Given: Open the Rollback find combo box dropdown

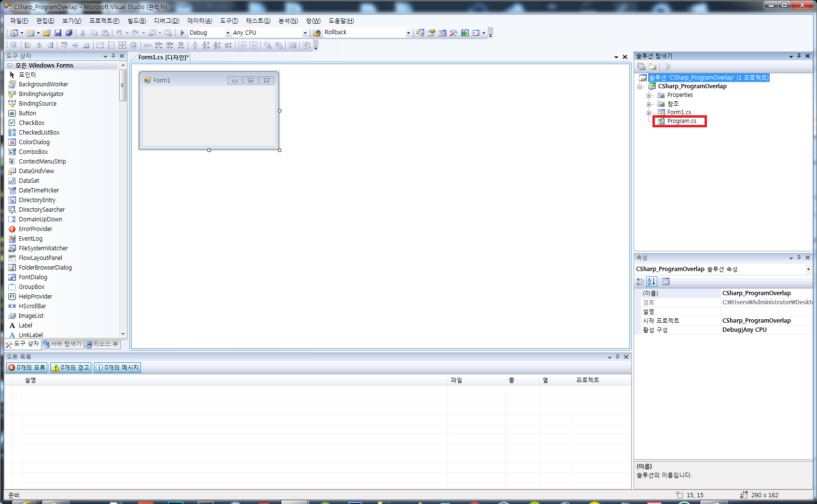Looking at the screenshot, I should pos(408,33).
